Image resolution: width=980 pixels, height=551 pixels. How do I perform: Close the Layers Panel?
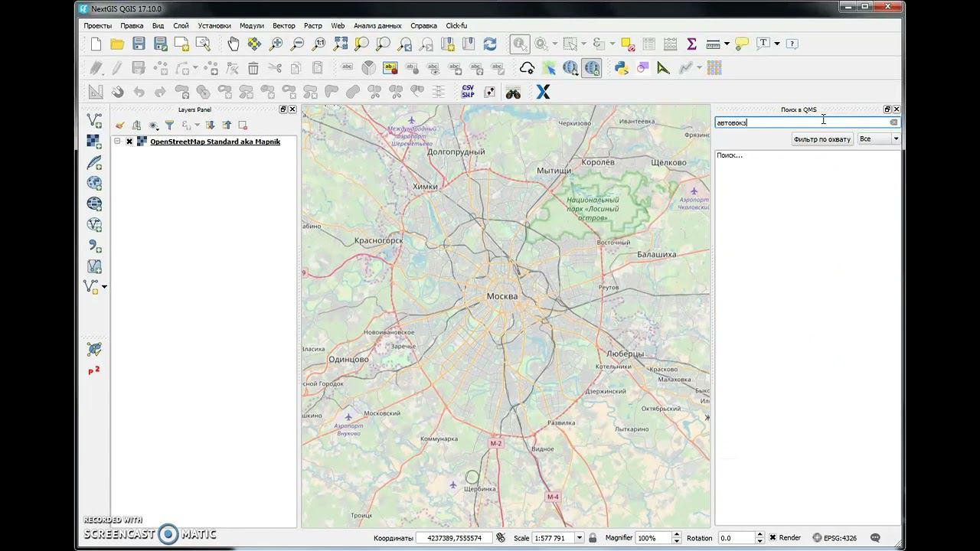[292, 109]
